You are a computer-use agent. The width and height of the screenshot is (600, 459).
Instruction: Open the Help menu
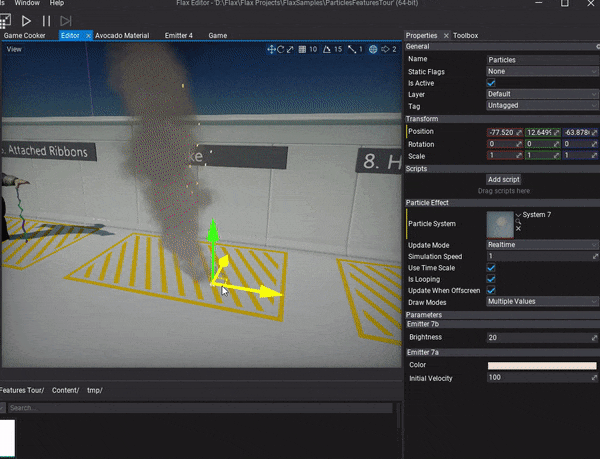tap(57, 3)
